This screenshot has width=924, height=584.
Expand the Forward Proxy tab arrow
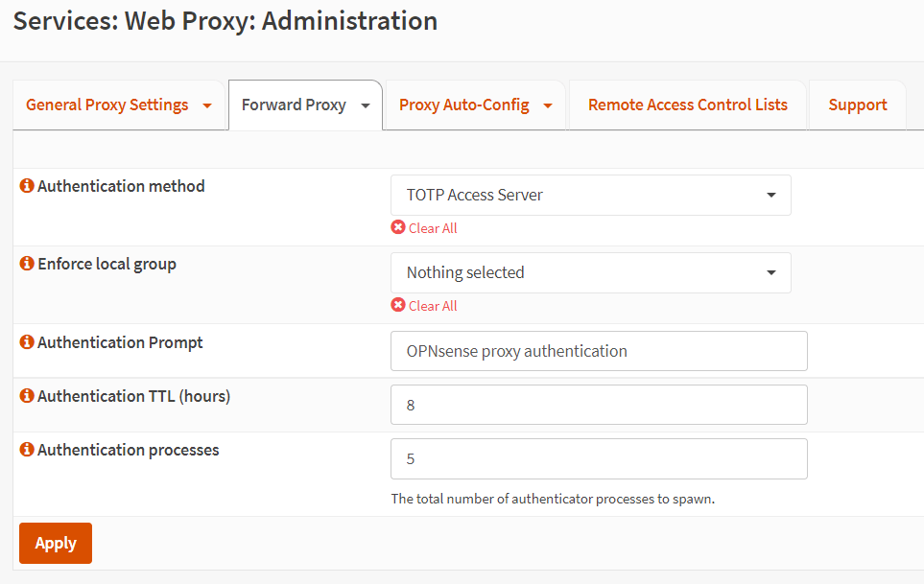point(365,105)
